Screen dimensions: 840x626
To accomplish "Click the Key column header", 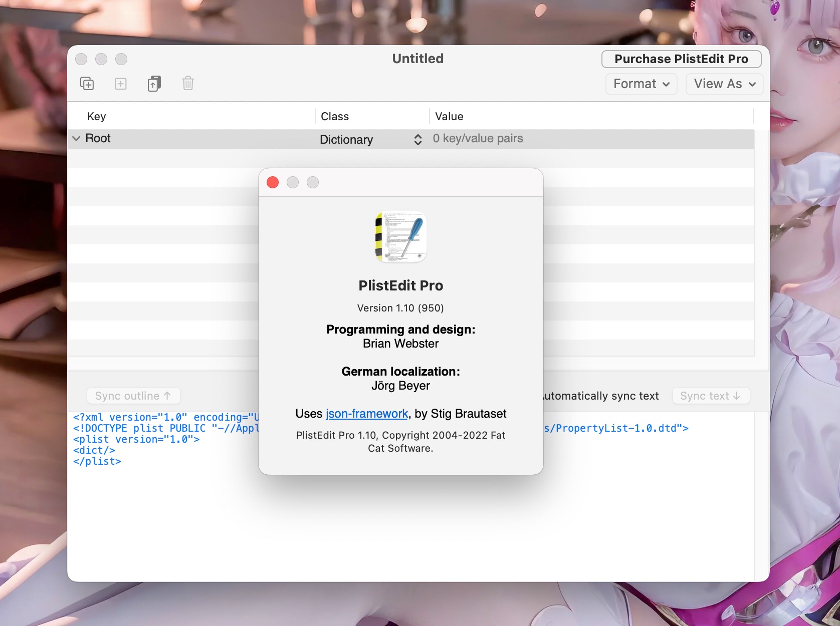I will 97,117.
